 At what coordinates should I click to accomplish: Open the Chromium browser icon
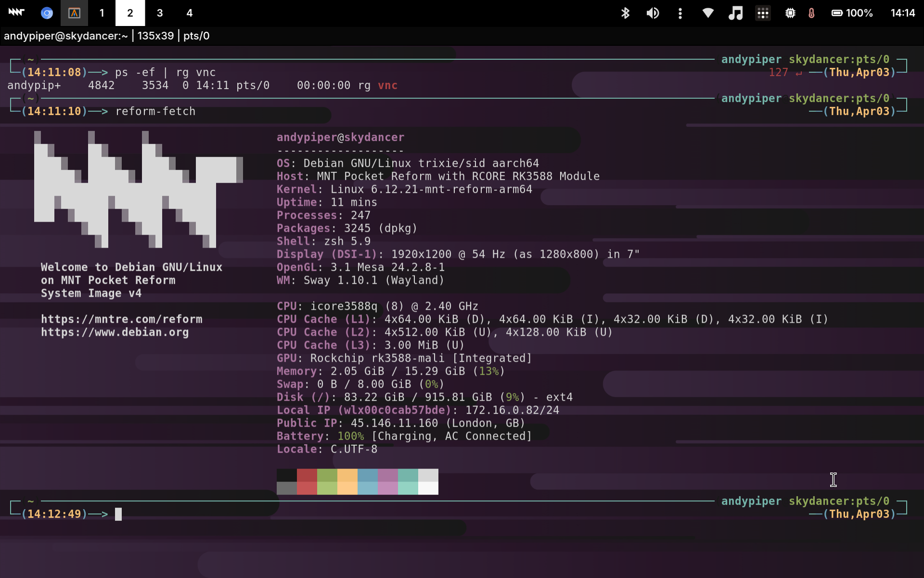click(x=47, y=13)
